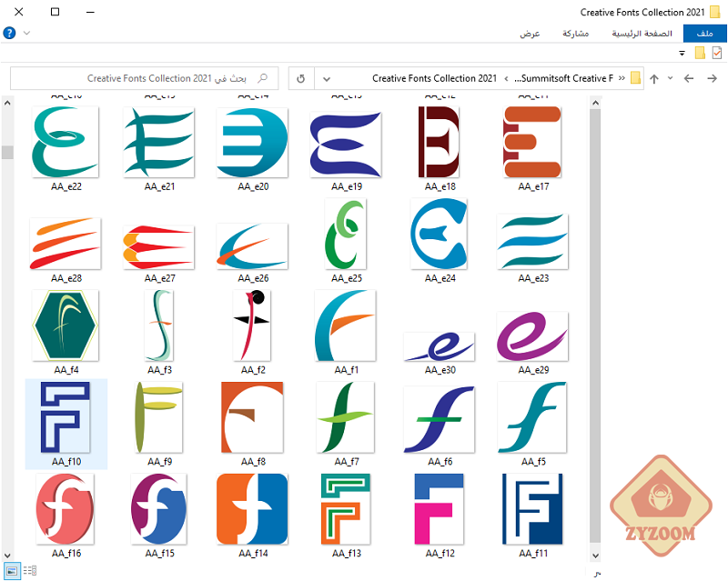Click the Properties checkmark icon in quick access toolbar
728x581 pixels.
point(717,53)
